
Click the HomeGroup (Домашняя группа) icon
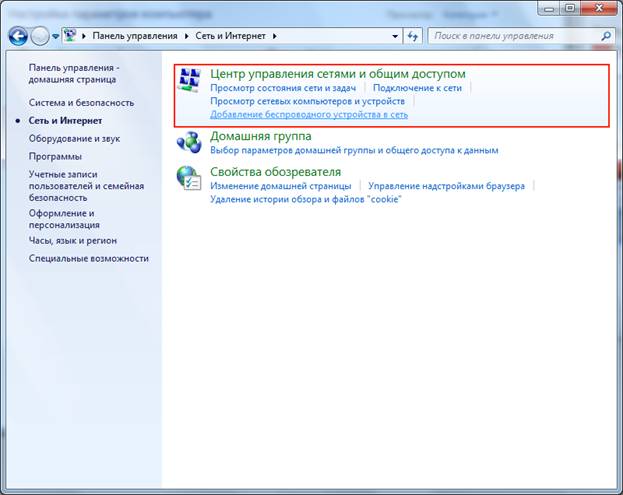coord(189,142)
